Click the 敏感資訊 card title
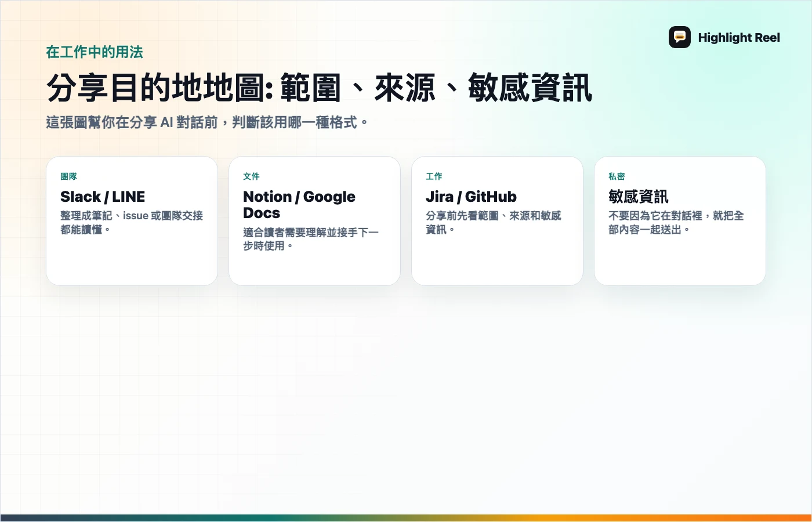 (639, 197)
